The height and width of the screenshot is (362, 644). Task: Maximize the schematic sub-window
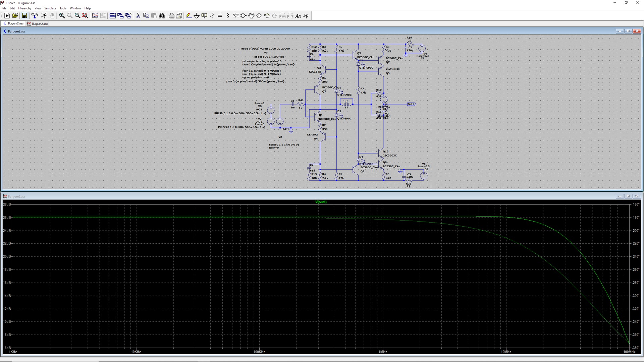coord(628,31)
